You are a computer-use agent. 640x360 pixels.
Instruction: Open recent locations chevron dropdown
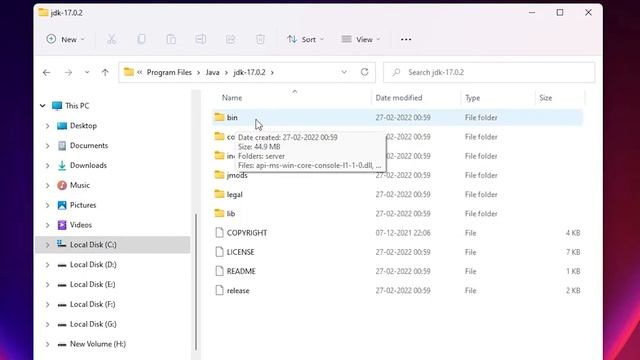click(87, 73)
